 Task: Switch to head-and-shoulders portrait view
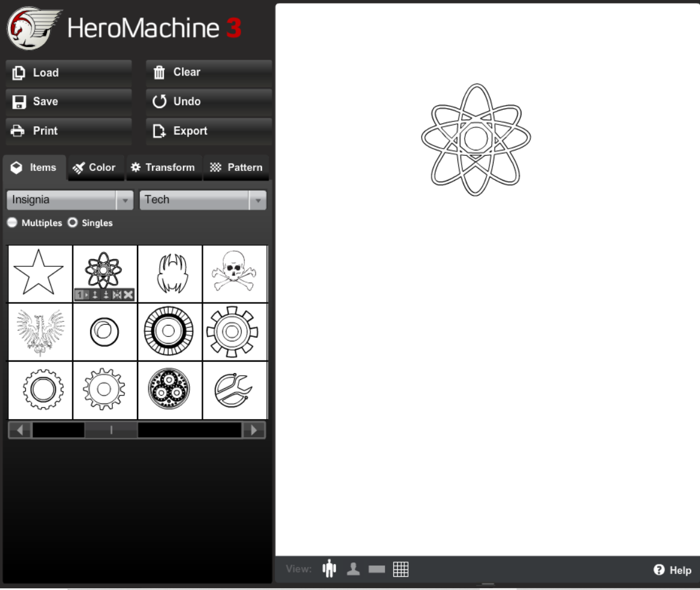tap(353, 569)
